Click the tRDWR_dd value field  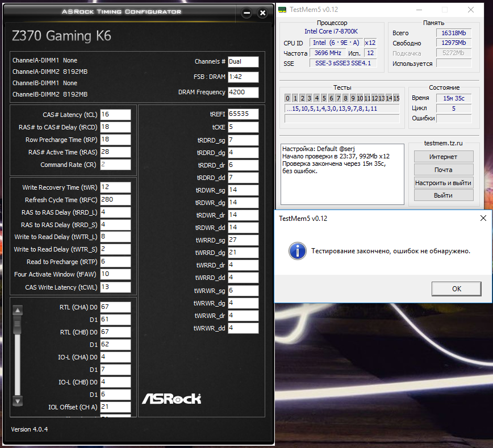243,228
